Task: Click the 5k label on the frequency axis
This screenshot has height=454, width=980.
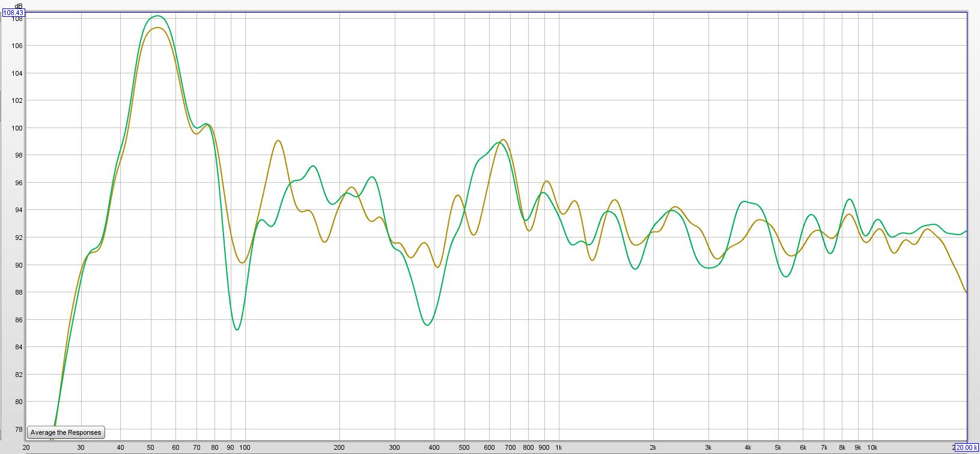Action: (x=778, y=447)
